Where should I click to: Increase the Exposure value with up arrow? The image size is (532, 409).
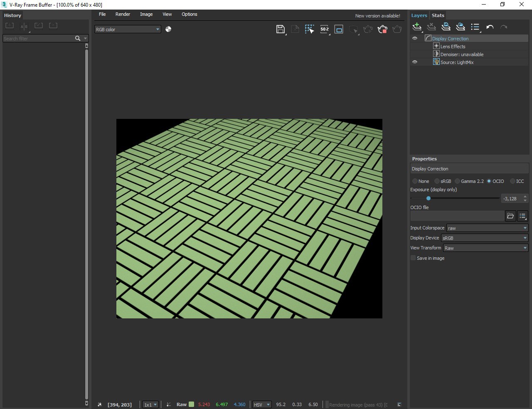pyautogui.click(x=525, y=197)
